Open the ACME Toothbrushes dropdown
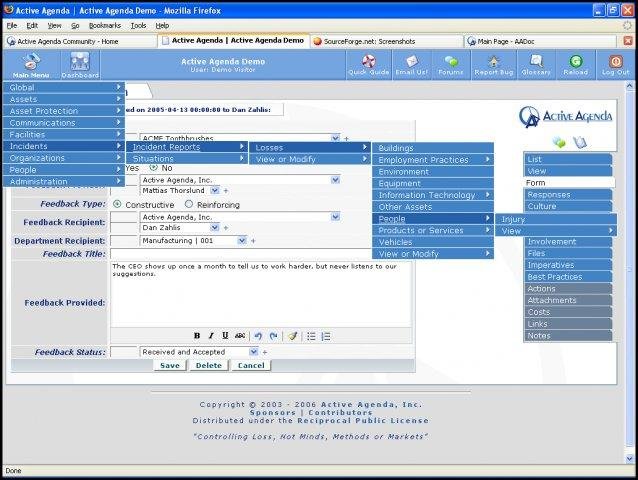Image resolution: width=638 pixels, height=480 pixels. (335, 138)
